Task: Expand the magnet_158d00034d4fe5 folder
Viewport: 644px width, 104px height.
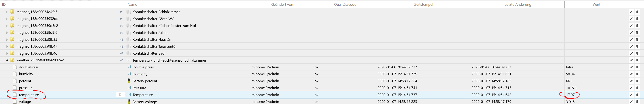Action: click(7, 12)
